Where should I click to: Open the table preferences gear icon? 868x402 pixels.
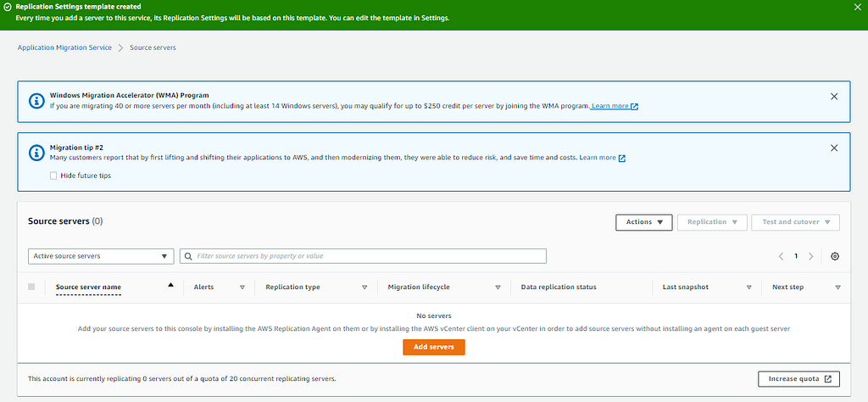[x=835, y=256]
